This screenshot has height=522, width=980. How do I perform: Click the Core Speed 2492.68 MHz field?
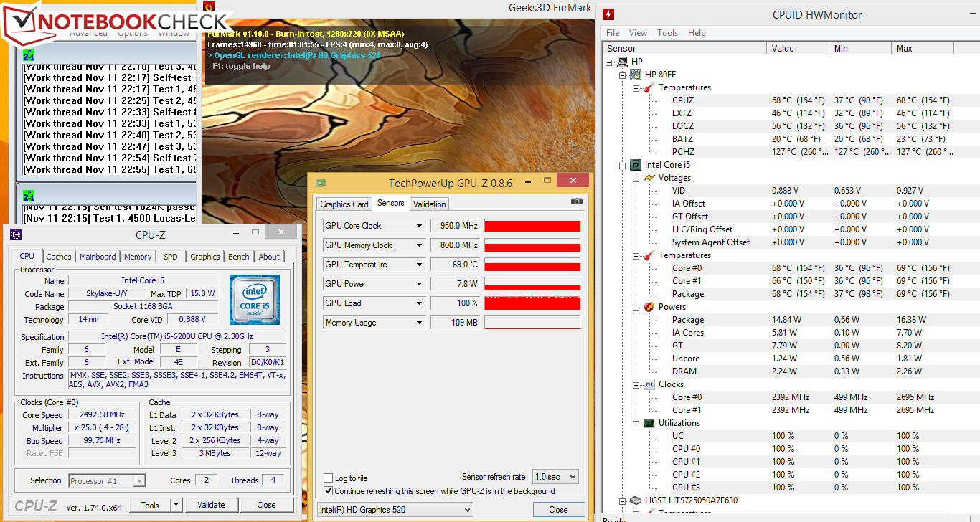(x=102, y=414)
